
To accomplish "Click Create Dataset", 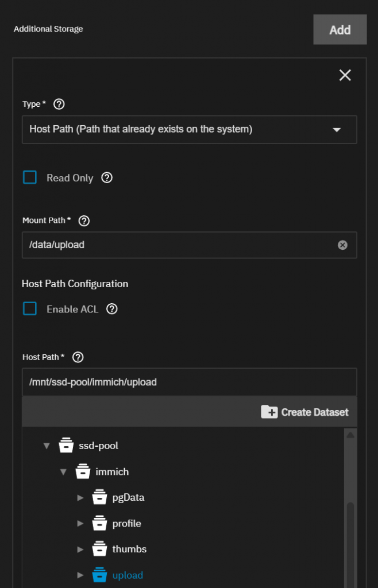I will pos(304,412).
